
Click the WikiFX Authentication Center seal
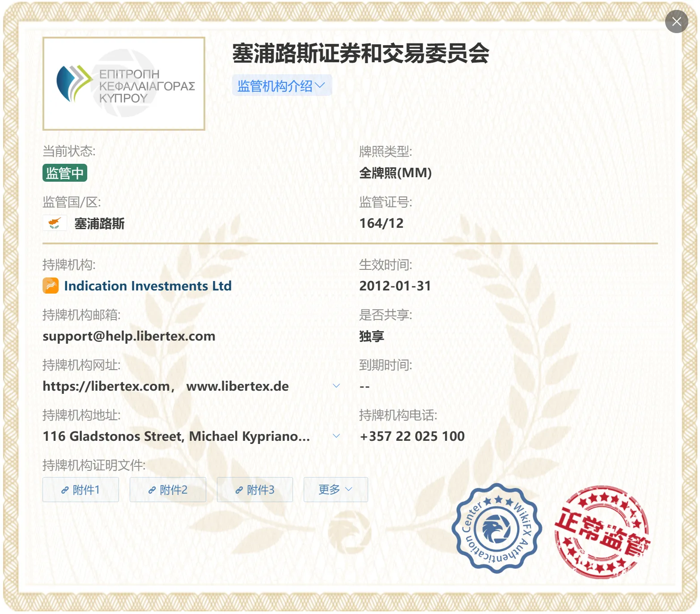496,529
